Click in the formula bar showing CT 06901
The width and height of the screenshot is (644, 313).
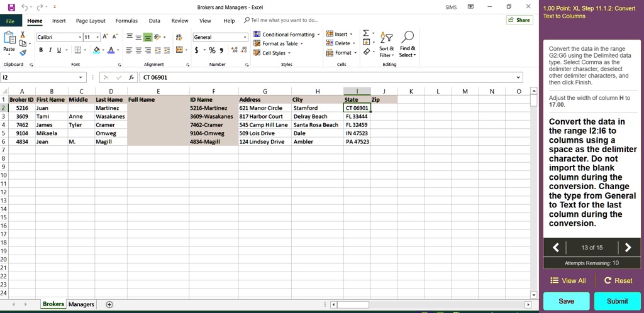[x=331, y=77]
